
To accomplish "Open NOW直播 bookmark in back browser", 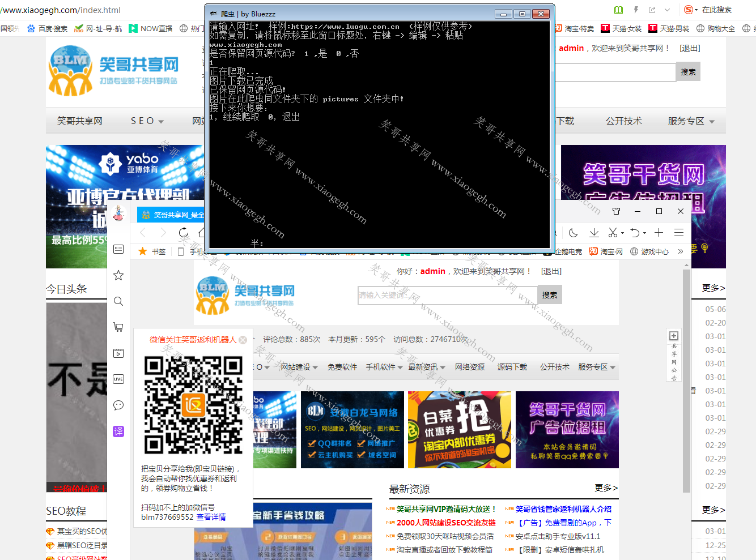I will pos(151,28).
